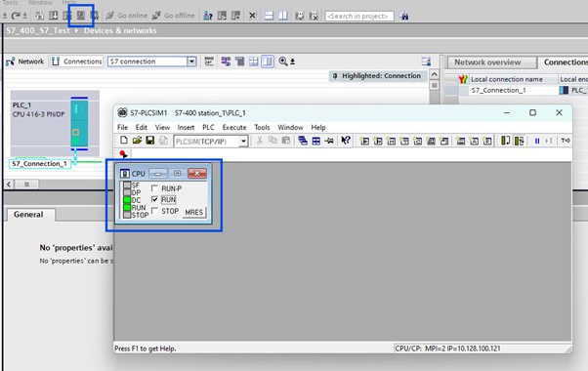Viewport: 588px width, 371px height.
Task: Pause simulation with the blue pause icon
Action: tap(537, 141)
